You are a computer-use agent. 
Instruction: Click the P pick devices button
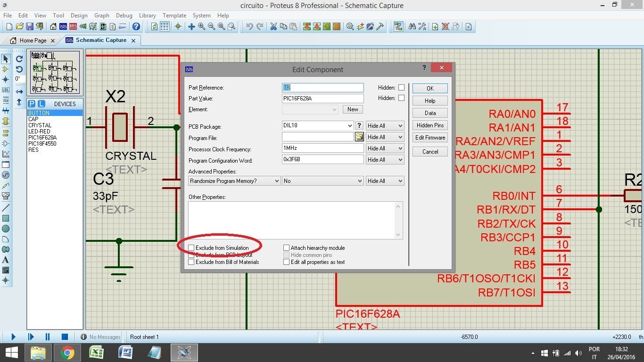click(32, 104)
